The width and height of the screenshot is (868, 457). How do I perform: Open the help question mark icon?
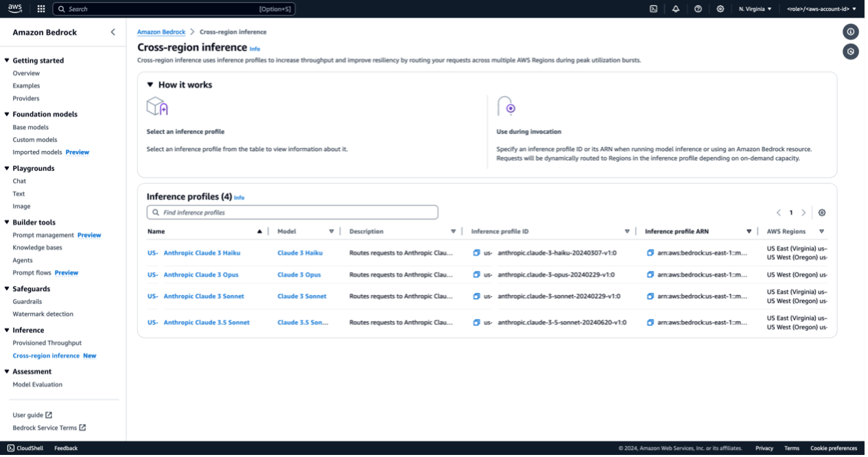point(698,9)
